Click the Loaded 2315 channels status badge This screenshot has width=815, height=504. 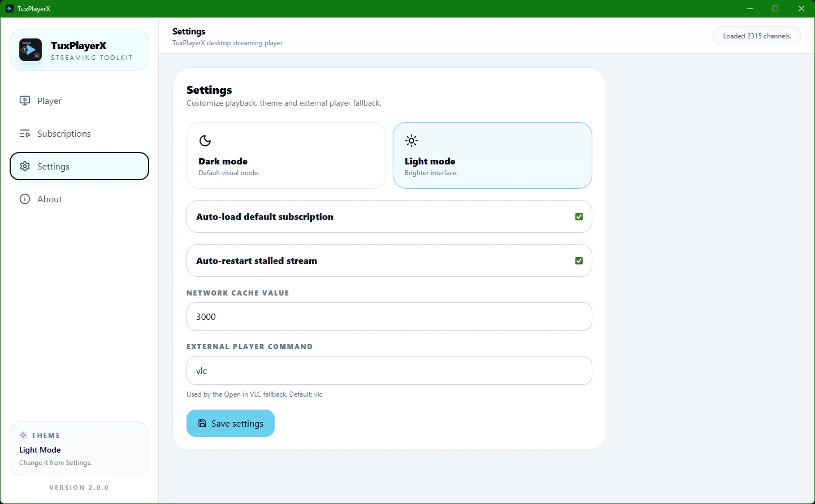pyautogui.click(x=757, y=36)
